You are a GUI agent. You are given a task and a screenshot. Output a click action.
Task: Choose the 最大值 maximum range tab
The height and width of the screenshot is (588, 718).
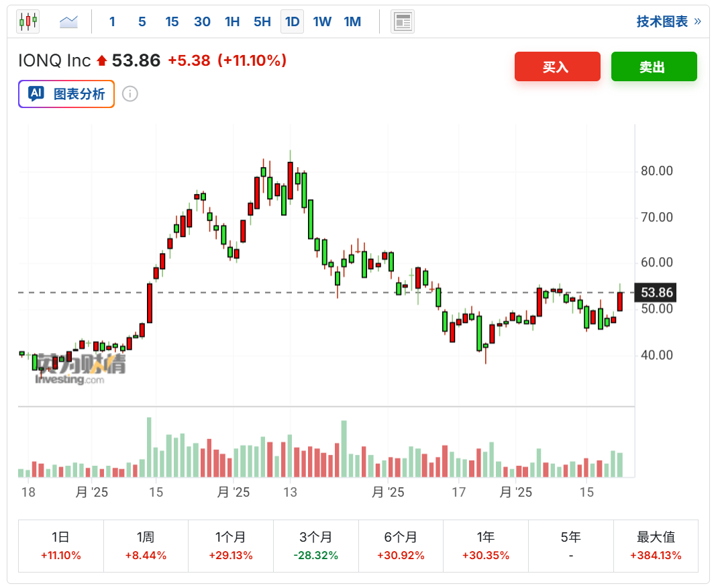click(x=656, y=546)
